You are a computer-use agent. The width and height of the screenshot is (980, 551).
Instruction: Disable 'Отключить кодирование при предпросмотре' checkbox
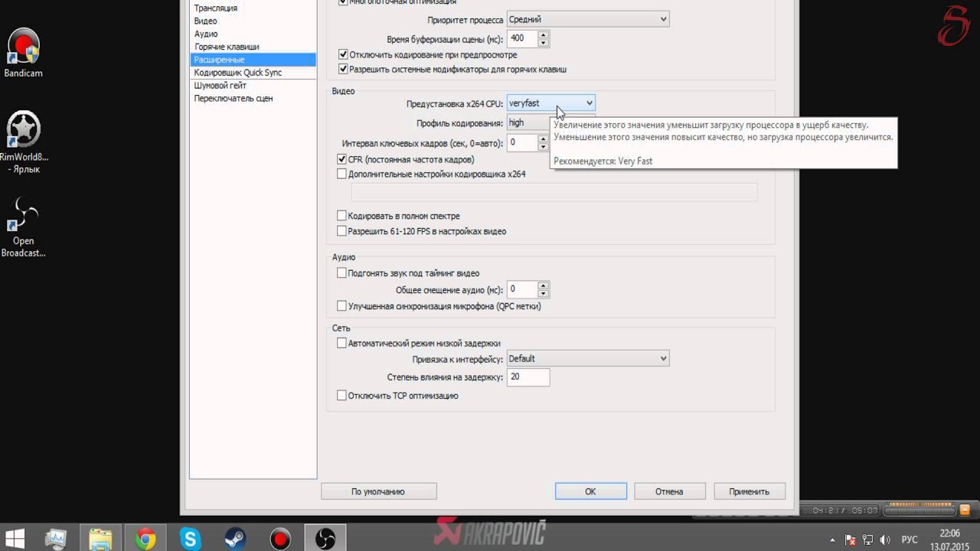(x=342, y=55)
